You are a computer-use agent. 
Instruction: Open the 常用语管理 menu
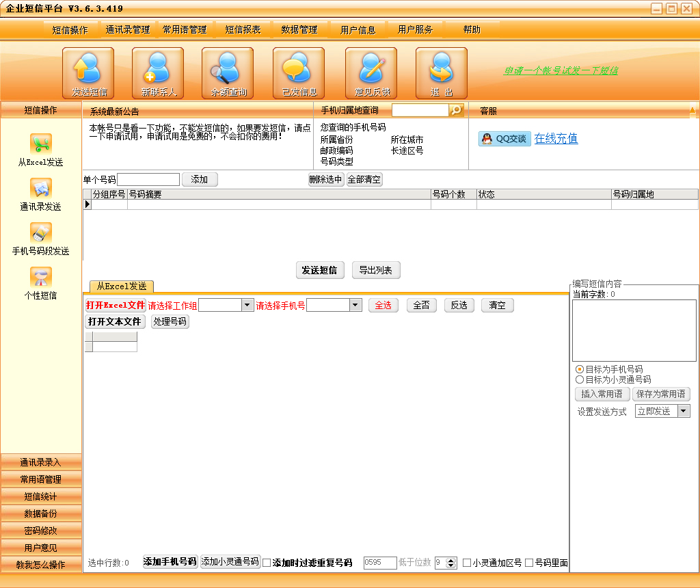(x=185, y=30)
